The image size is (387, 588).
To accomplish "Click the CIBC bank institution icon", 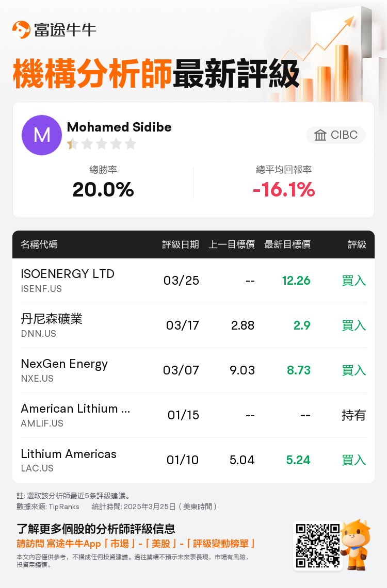I will point(320,135).
